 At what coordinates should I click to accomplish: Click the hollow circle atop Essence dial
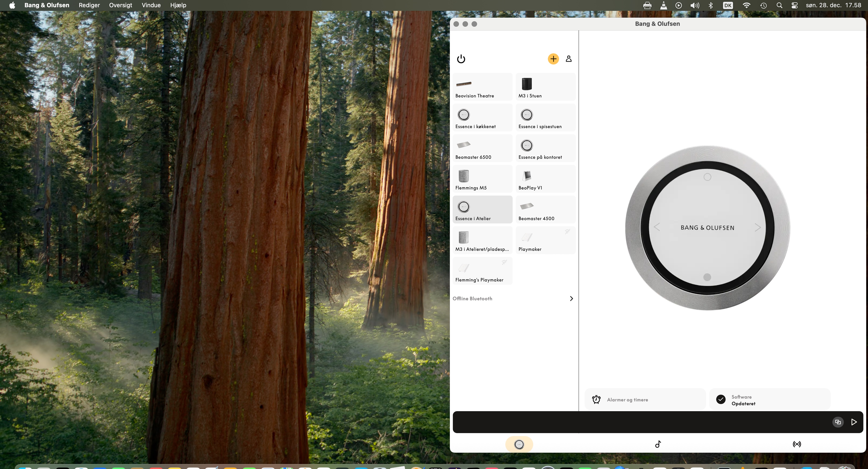[707, 177]
